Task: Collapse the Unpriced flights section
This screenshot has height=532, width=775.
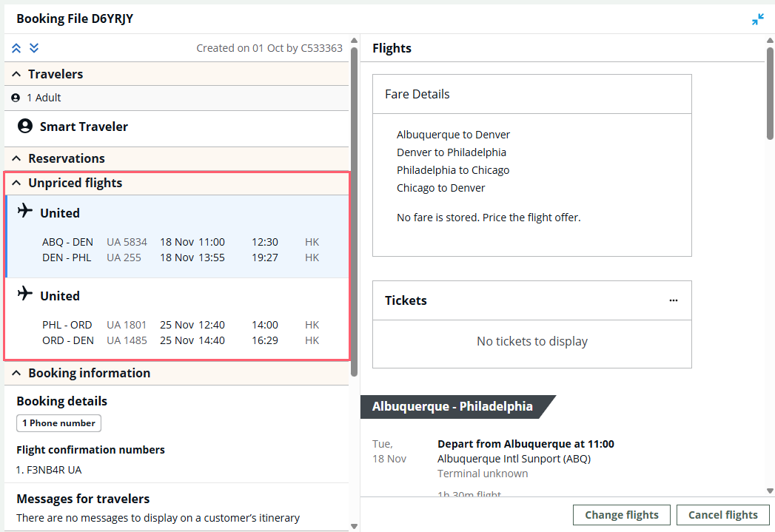Action: (x=16, y=183)
